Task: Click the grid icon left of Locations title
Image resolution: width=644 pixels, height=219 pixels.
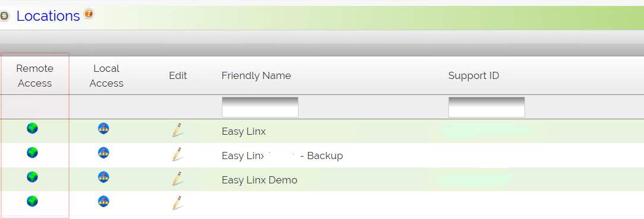Action: (x=4, y=17)
